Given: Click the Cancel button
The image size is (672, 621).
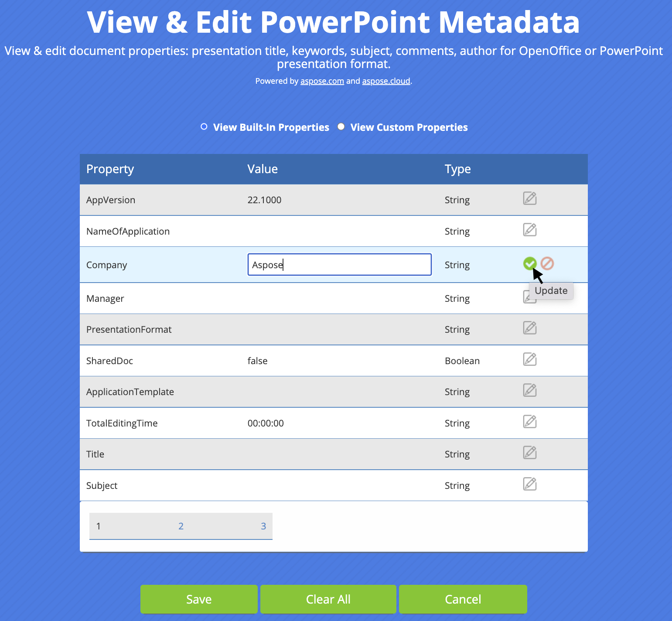Looking at the screenshot, I should click(x=462, y=599).
